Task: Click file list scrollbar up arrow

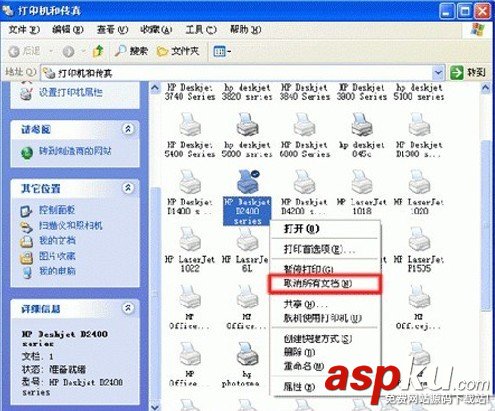Action: [x=486, y=88]
